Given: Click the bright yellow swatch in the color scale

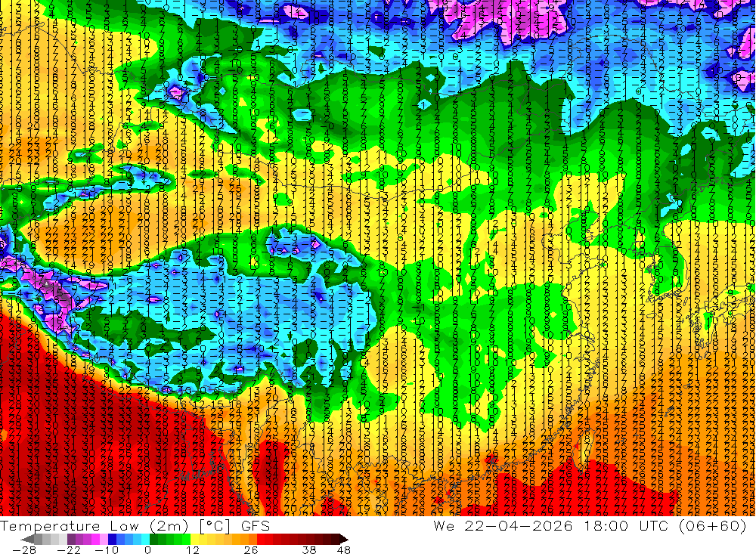Looking at the screenshot, I should coord(195,539).
